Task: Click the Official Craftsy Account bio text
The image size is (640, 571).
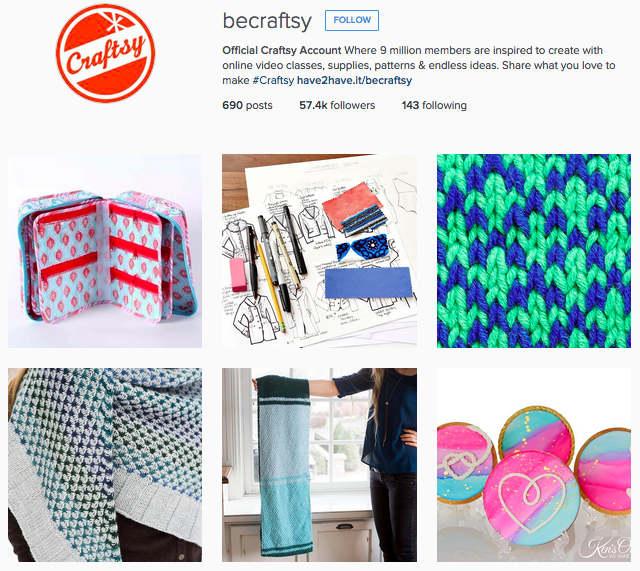Action: (282, 50)
